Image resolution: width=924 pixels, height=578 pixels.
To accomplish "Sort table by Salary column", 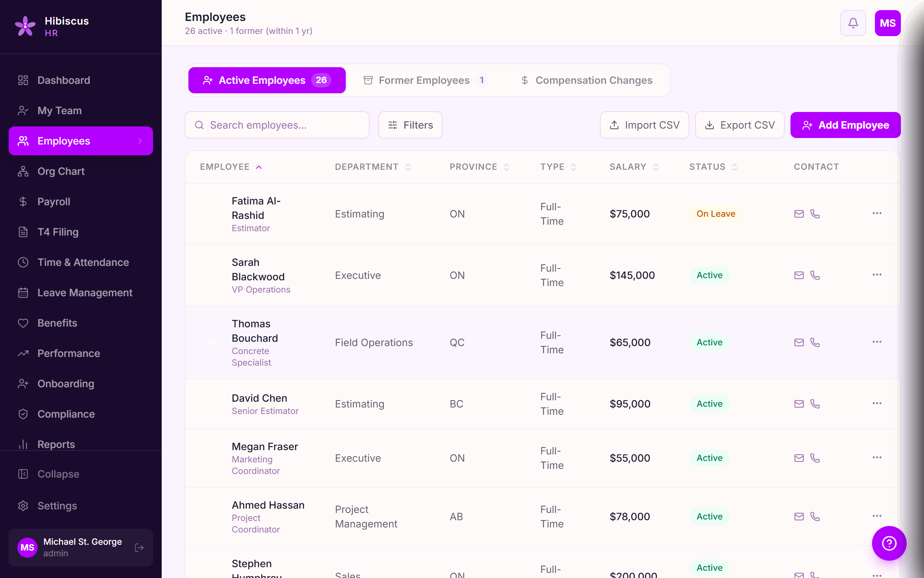I will tap(634, 167).
